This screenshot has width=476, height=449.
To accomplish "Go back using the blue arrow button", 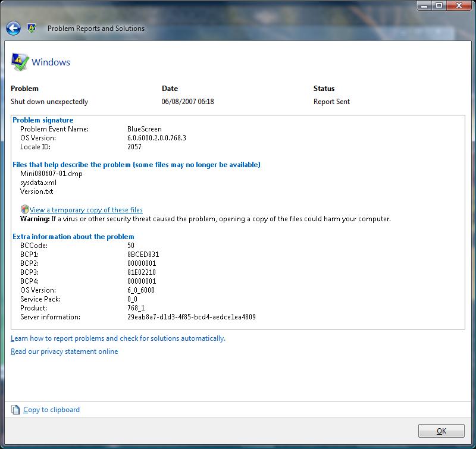I will click(13, 29).
